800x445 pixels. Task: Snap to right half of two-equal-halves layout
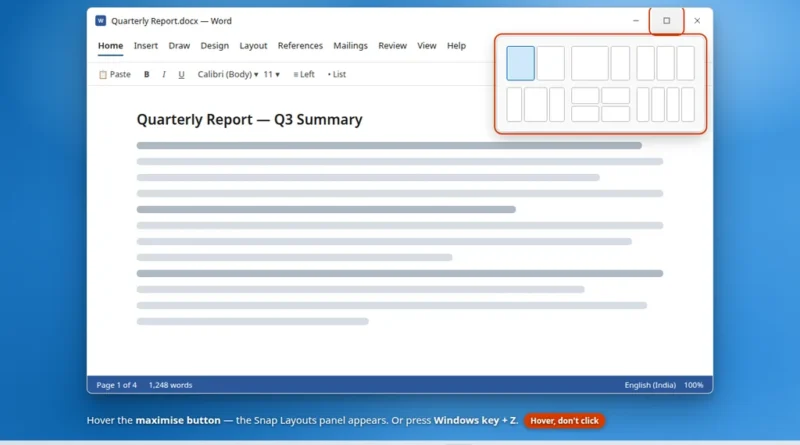[x=551, y=63]
